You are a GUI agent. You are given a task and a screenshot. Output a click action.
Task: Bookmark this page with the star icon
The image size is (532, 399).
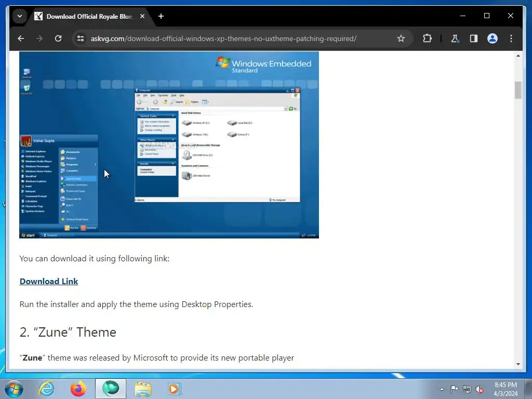[401, 38]
